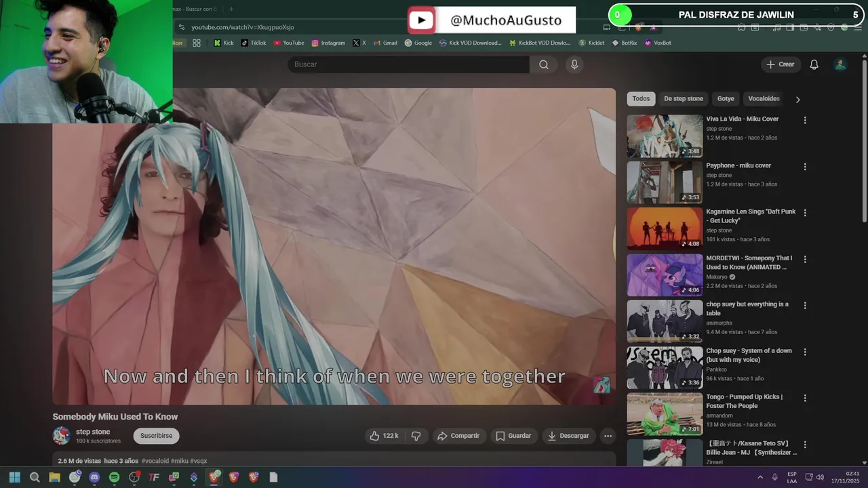Select the Todos filter chip
The height and width of the screenshot is (488, 868).
tap(641, 99)
